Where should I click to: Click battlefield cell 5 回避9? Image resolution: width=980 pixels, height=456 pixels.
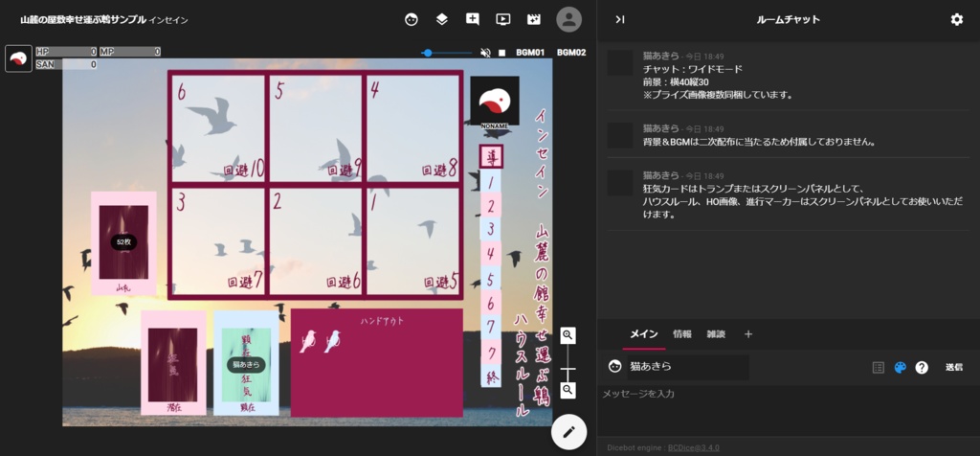[x=316, y=127]
